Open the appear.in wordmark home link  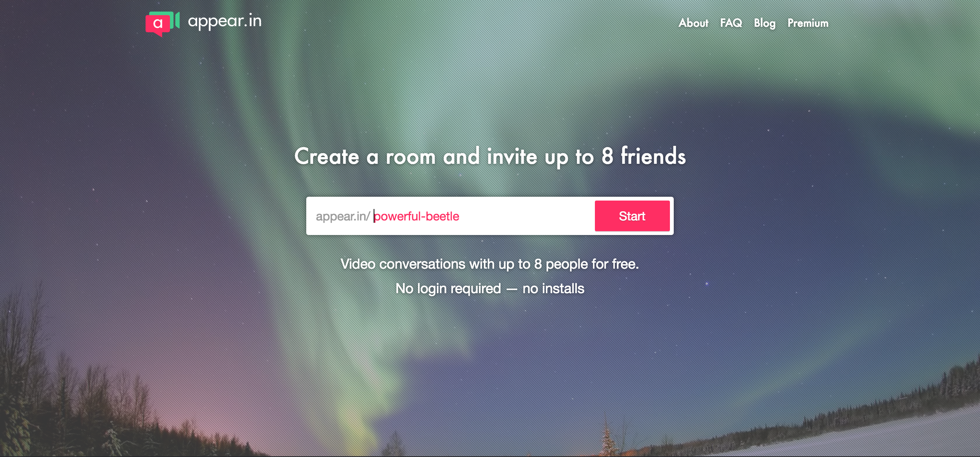(x=225, y=22)
